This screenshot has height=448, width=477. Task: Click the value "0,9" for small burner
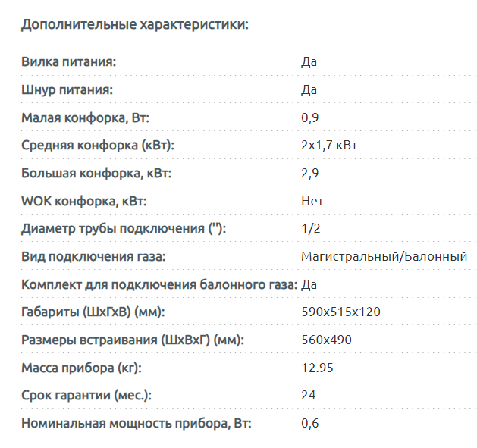310,117
